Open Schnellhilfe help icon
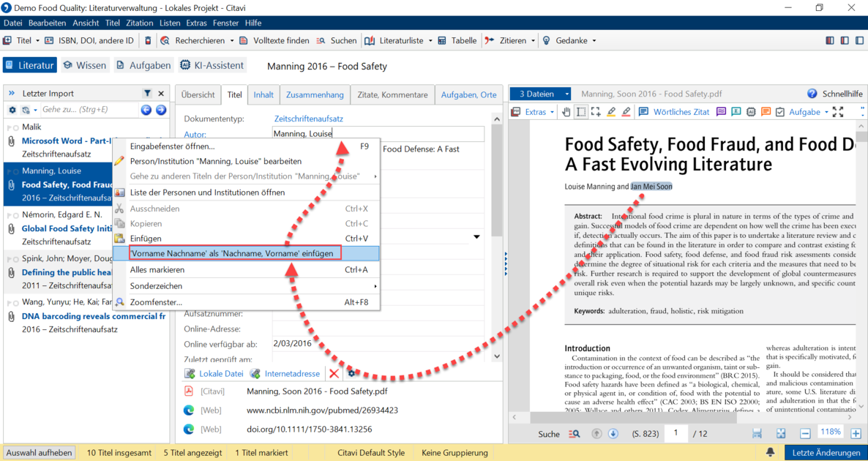The height and width of the screenshot is (461, 868). (x=812, y=94)
